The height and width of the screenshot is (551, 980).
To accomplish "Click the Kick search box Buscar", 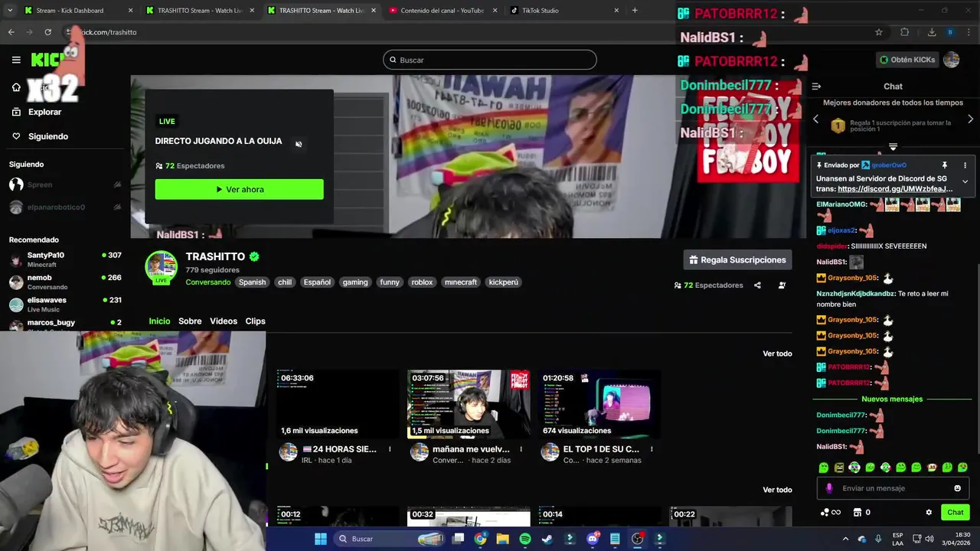I will click(x=490, y=60).
